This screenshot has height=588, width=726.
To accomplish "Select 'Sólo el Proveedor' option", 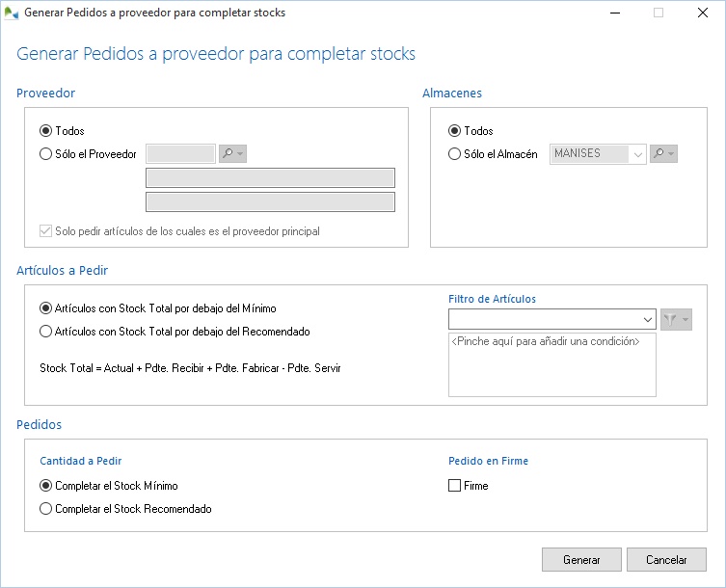I will [45, 154].
